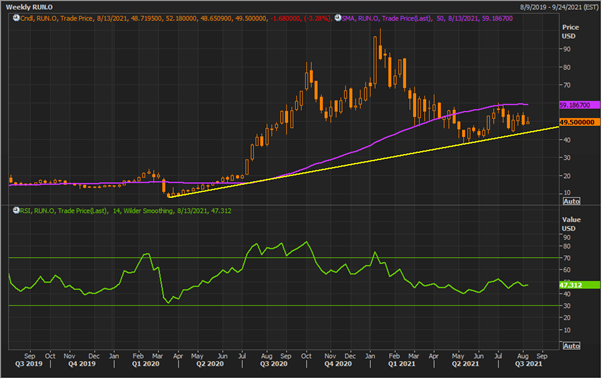This screenshot has height=379, width=602.
Task: Click the Q3 2021 quarter label
Action: click(528, 364)
